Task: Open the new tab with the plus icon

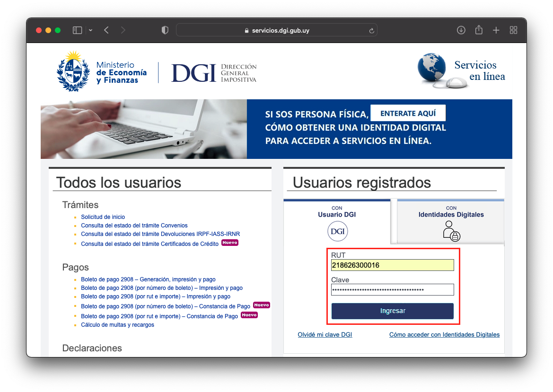Action: click(x=496, y=30)
